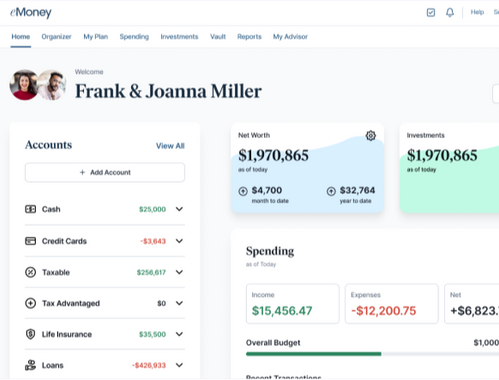This screenshot has width=499, height=380.
Task: Switch to the Spending tab
Action: 134,37
